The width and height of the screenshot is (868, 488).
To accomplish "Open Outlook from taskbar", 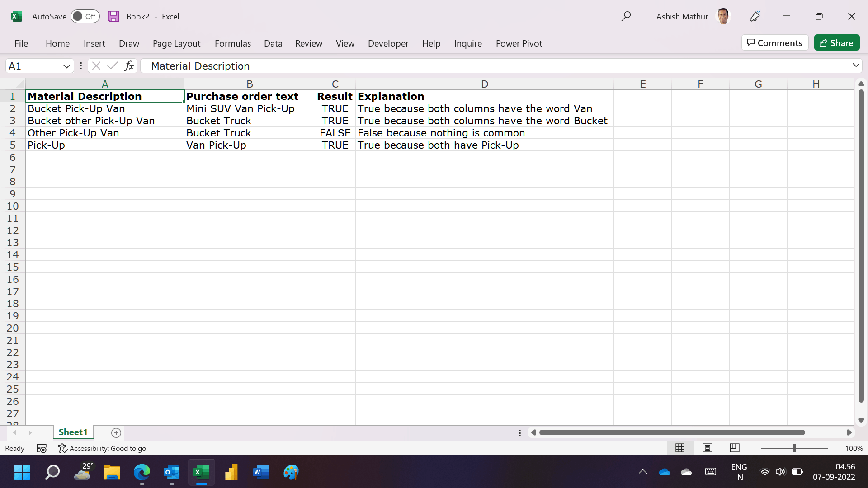I will click(x=172, y=472).
